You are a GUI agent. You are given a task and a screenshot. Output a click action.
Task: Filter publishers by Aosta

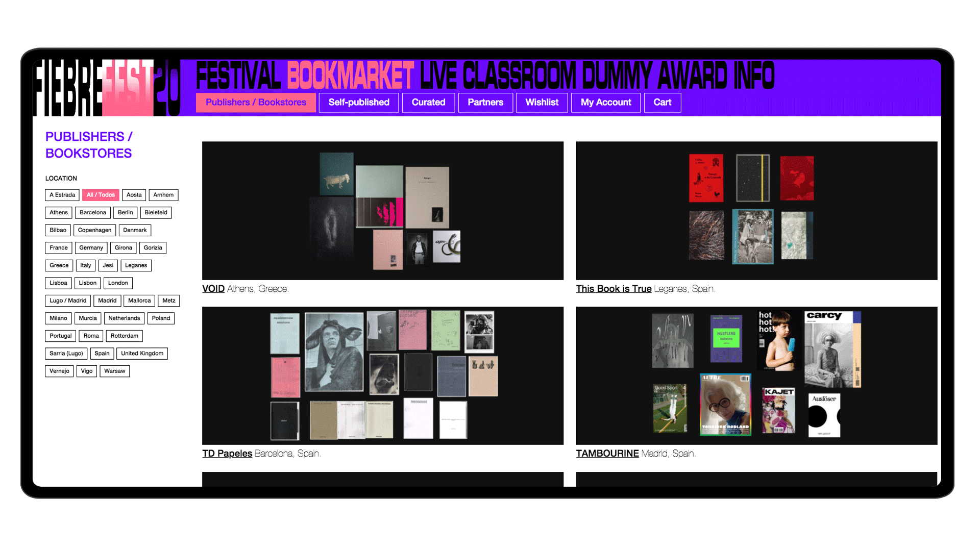point(134,195)
